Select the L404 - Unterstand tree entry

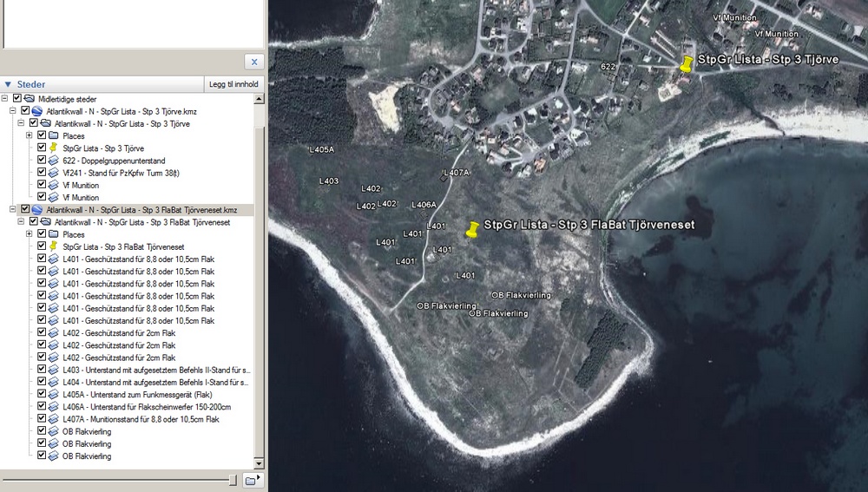156,382
